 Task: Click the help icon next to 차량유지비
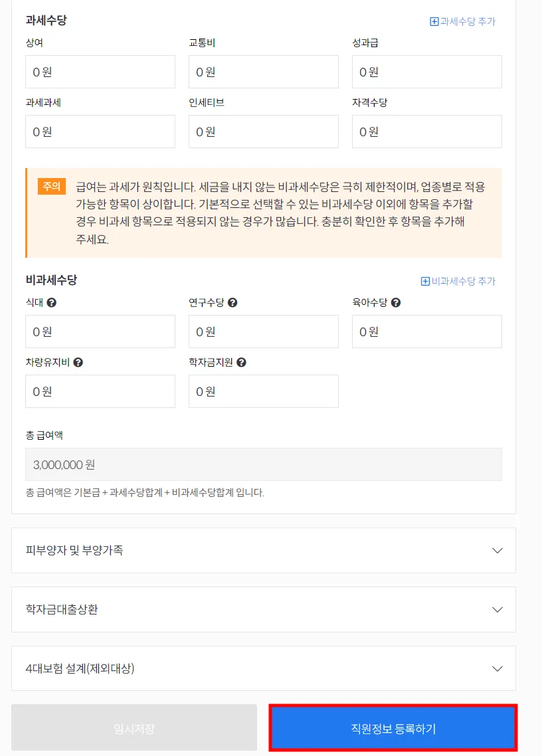(78, 363)
